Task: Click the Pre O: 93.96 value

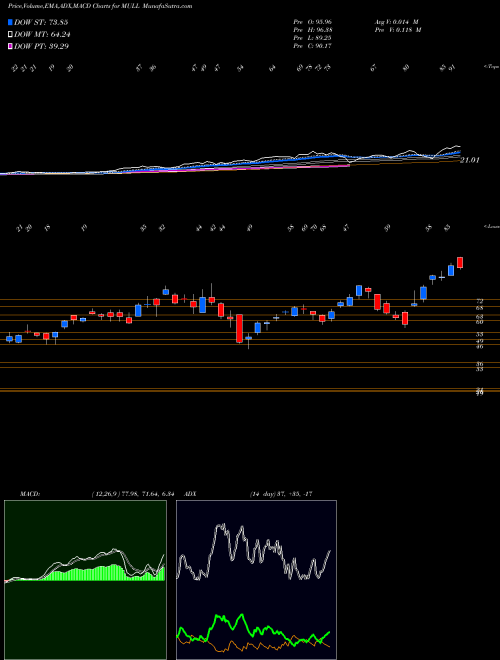Action: [x=313, y=22]
